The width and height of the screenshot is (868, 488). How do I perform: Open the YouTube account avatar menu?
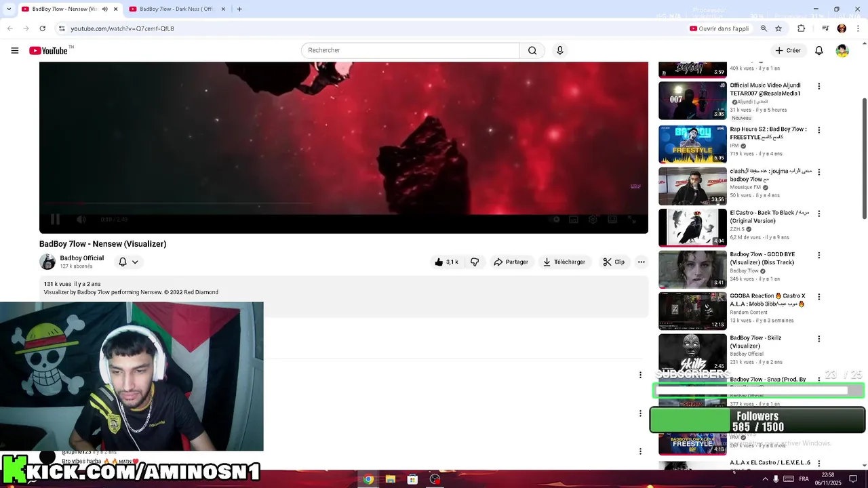pos(842,50)
